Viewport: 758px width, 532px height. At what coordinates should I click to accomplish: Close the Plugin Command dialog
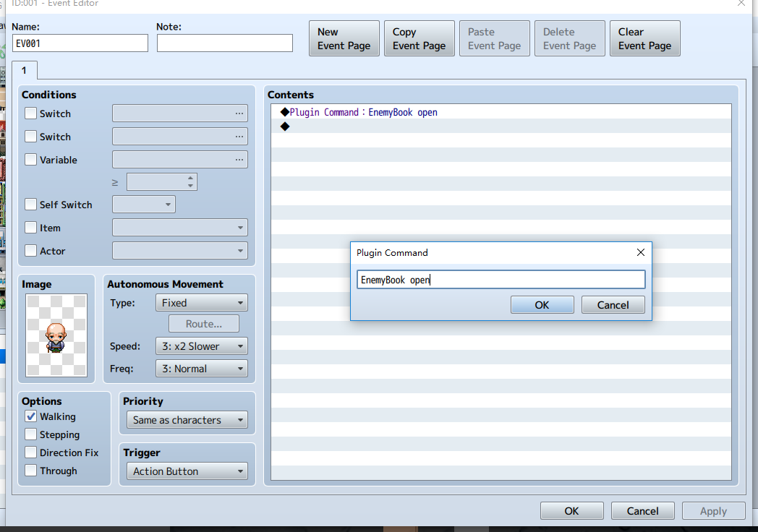tap(641, 252)
